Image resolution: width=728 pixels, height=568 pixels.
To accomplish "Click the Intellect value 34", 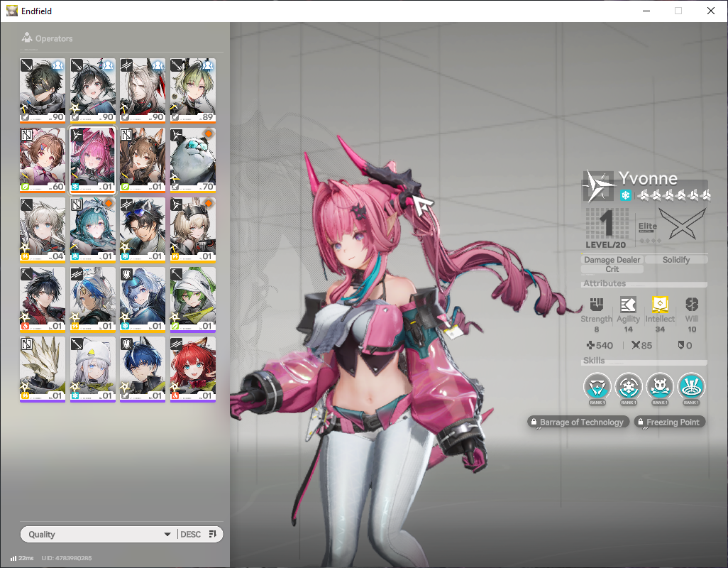I will [660, 329].
